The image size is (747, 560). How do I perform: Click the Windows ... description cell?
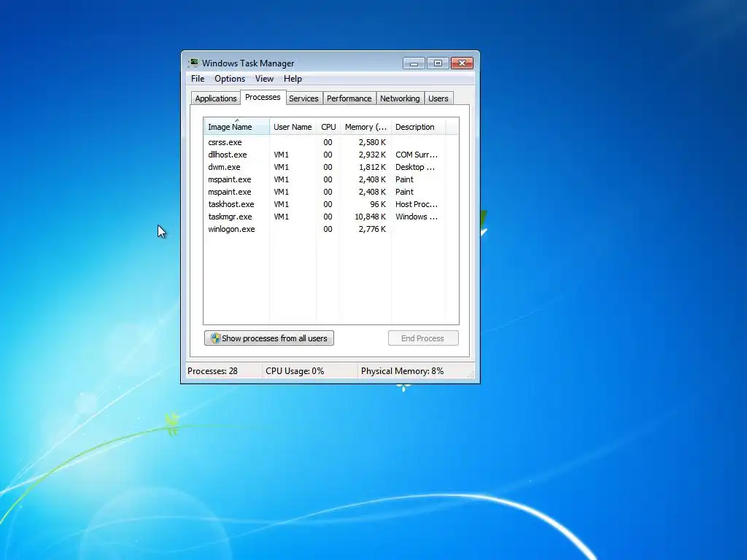coord(417,216)
